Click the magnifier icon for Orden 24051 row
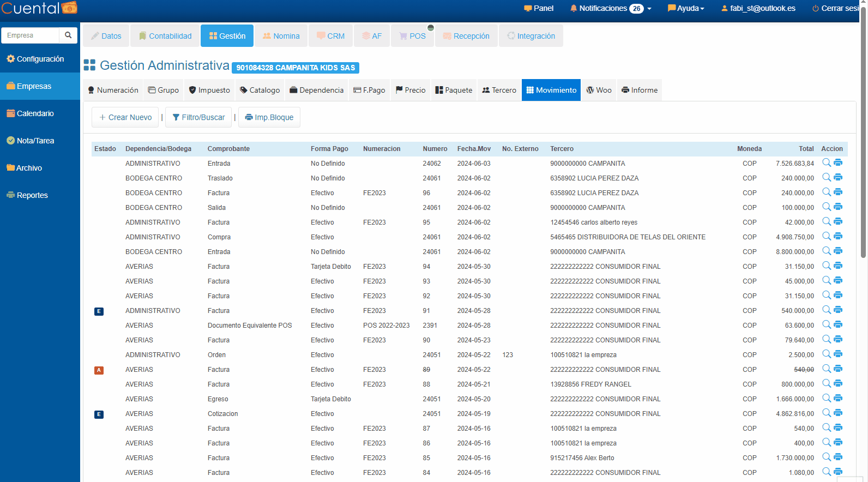The height and width of the screenshot is (482, 868). coord(827,354)
